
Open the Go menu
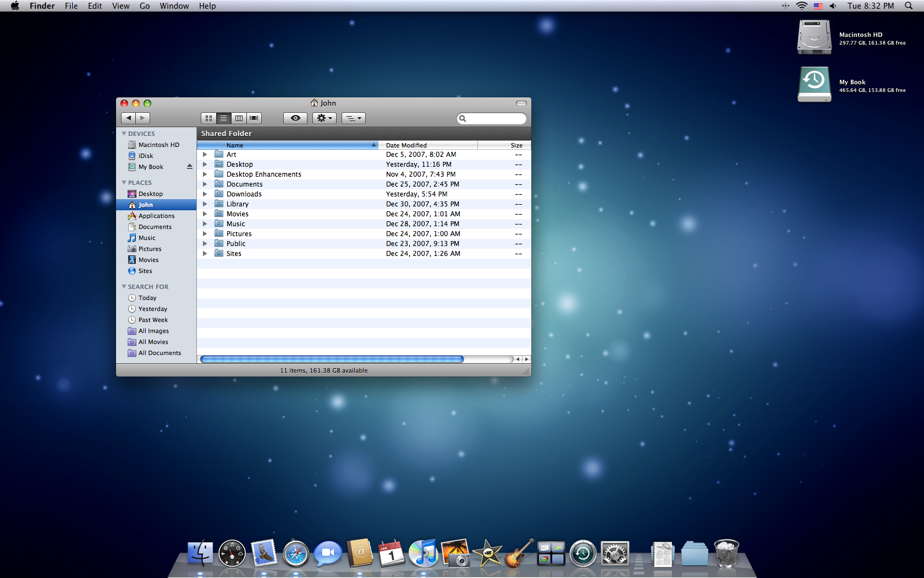coord(145,6)
